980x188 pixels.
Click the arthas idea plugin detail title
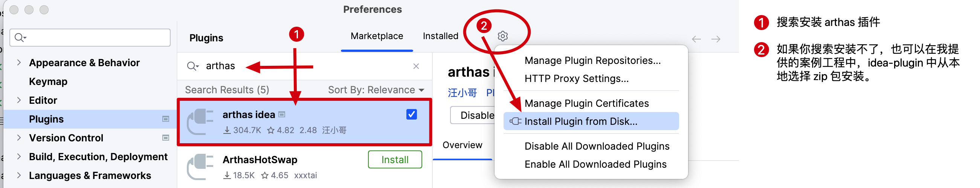(471, 72)
